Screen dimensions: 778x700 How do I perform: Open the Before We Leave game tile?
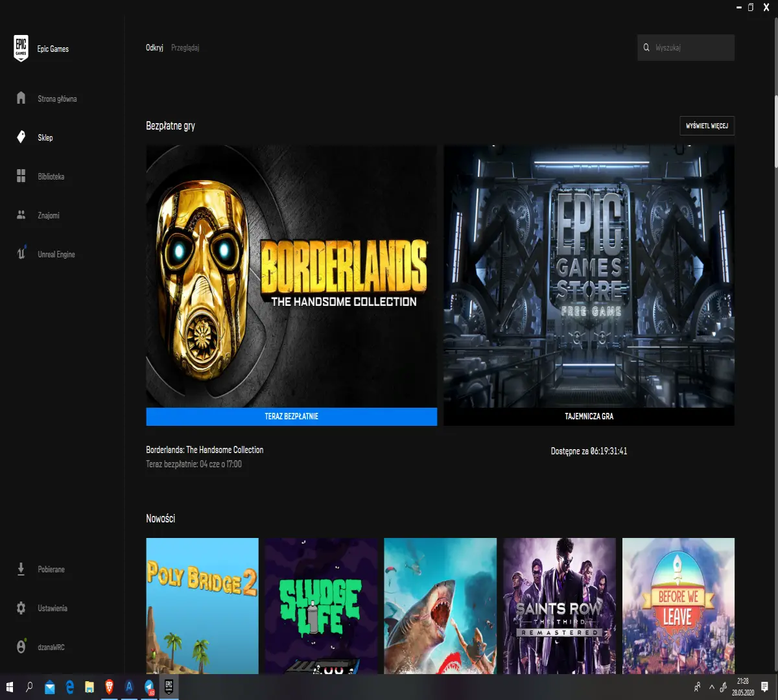678,606
